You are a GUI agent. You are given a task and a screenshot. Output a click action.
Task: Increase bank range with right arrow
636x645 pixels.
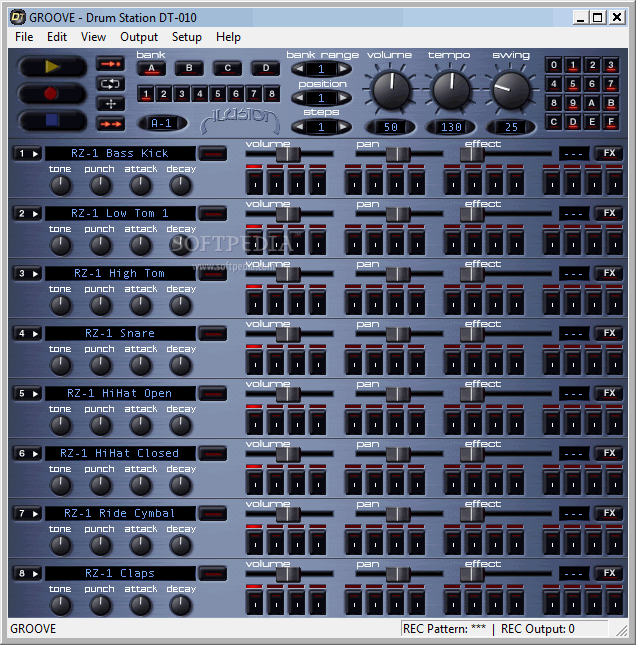pos(343,69)
